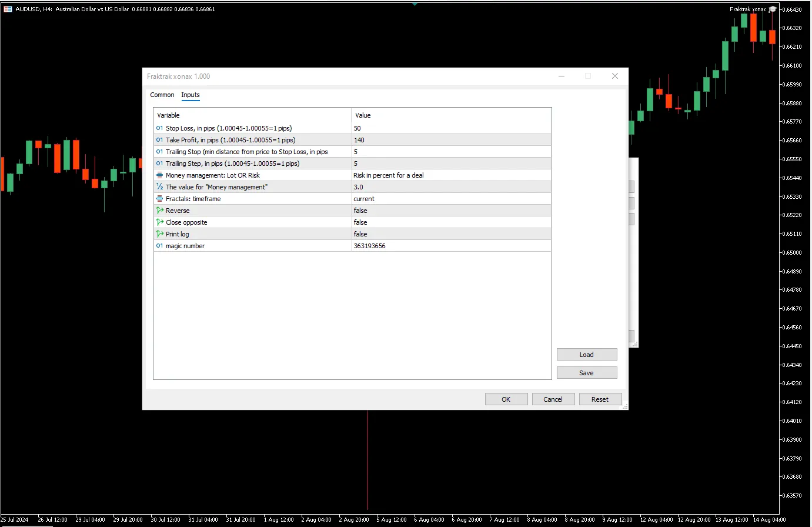812x527 pixels.
Task: Toggle the Close opposite value 'false'
Action: click(452, 222)
